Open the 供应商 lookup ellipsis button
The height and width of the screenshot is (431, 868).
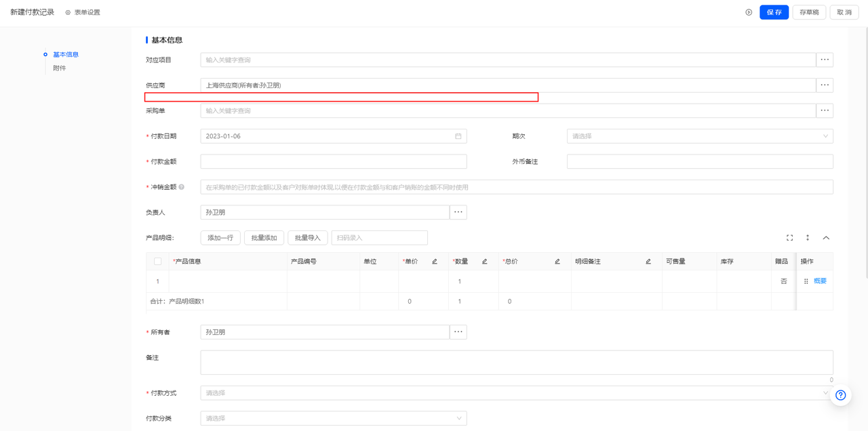tap(825, 85)
